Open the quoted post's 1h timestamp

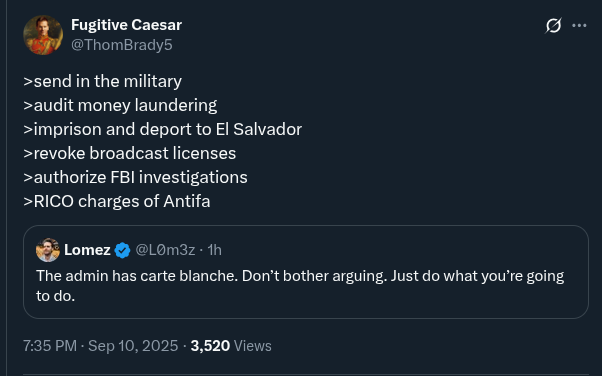(x=215, y=250)
